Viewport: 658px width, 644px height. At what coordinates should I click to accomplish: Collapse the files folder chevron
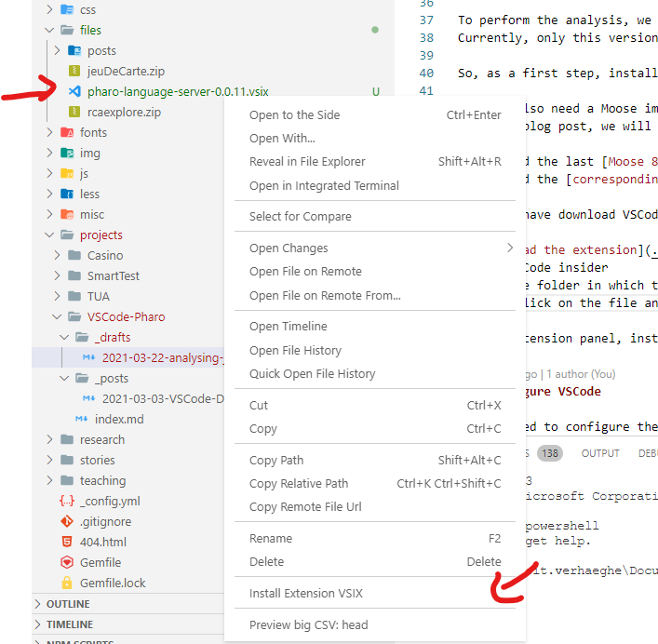[x=49, y=30]
